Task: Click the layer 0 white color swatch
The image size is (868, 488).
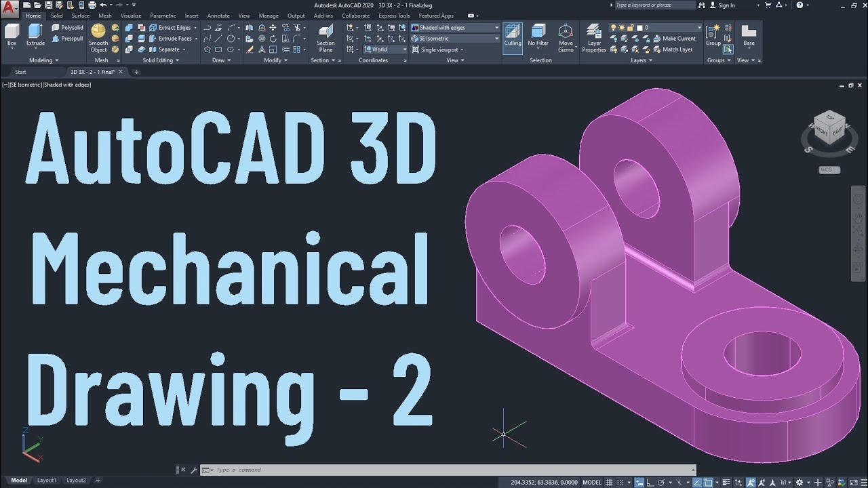Action: [639, 28]
